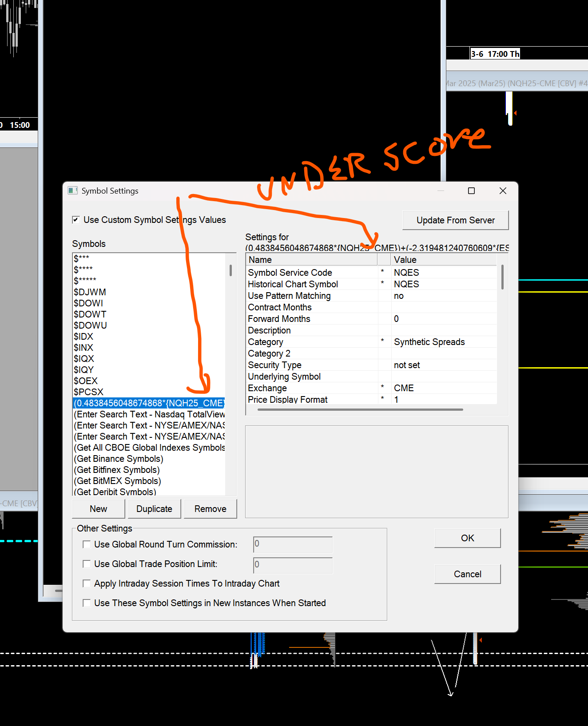Select $DOWU in the Symbols list
The image size is (588, 726).
pos(149,325)
